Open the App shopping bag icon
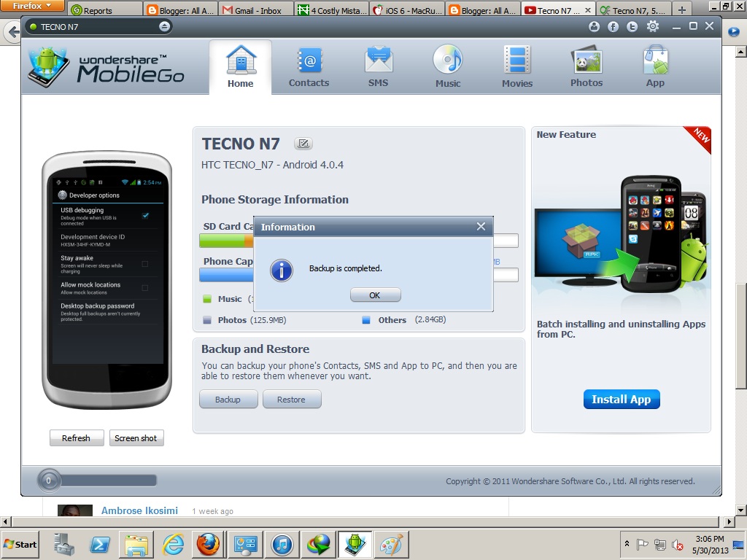 click(656, 60)
